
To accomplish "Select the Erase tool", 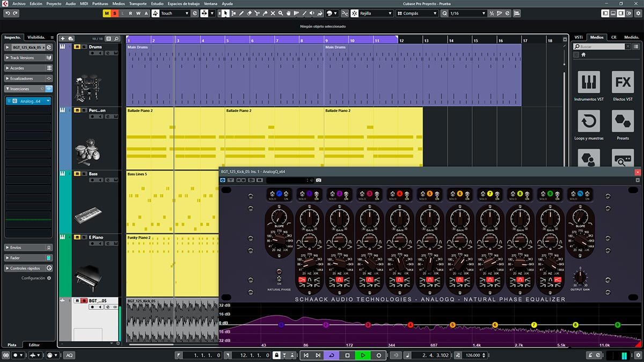I will [x=250, y=13].
